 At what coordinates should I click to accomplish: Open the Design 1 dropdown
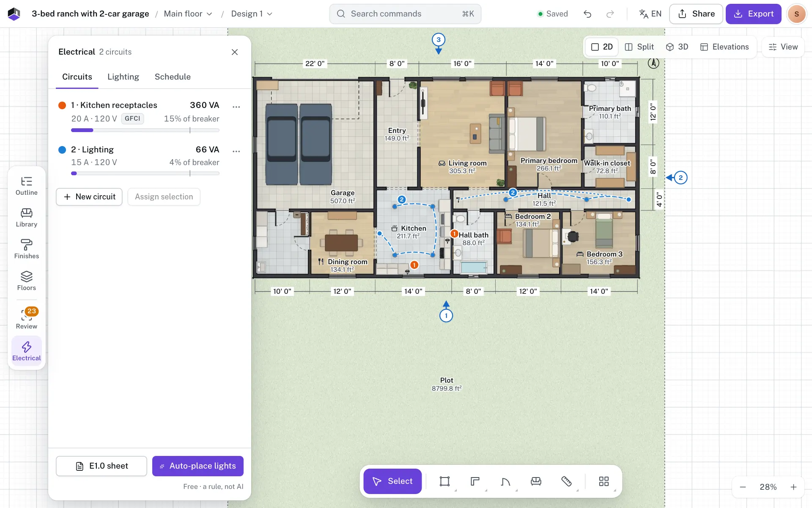pos(252,14)
